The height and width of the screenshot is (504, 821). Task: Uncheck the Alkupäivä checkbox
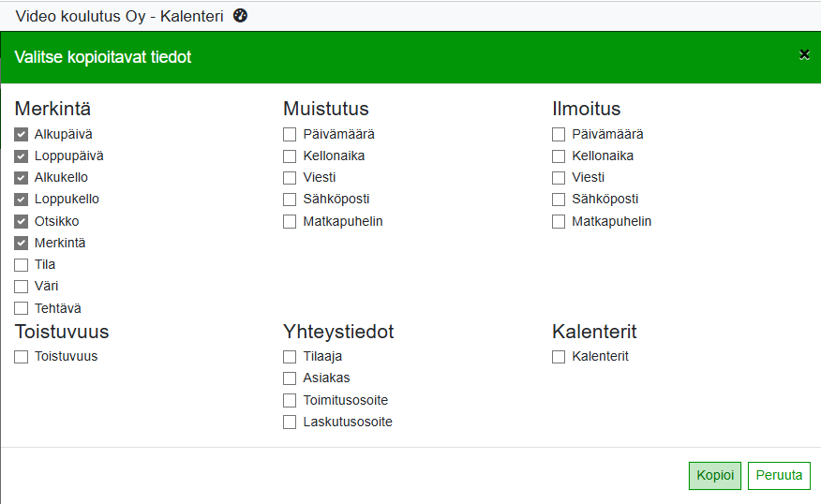[21, 135]
